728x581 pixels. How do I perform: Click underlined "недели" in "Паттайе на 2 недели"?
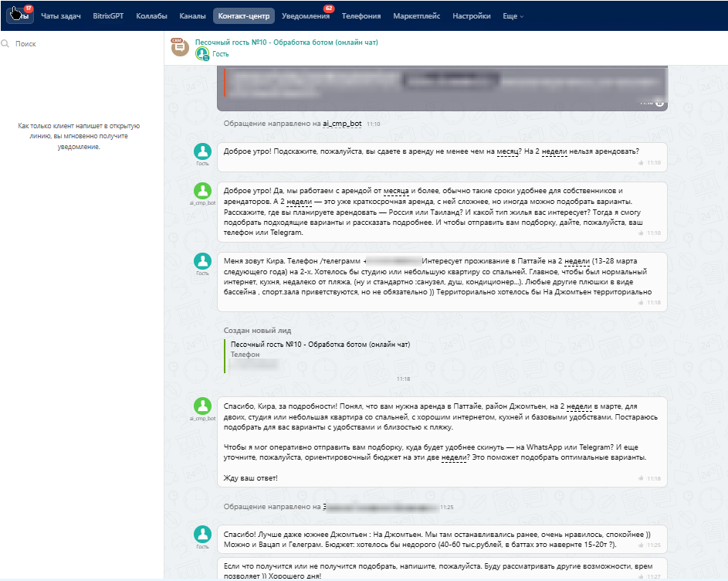point(577,261)
